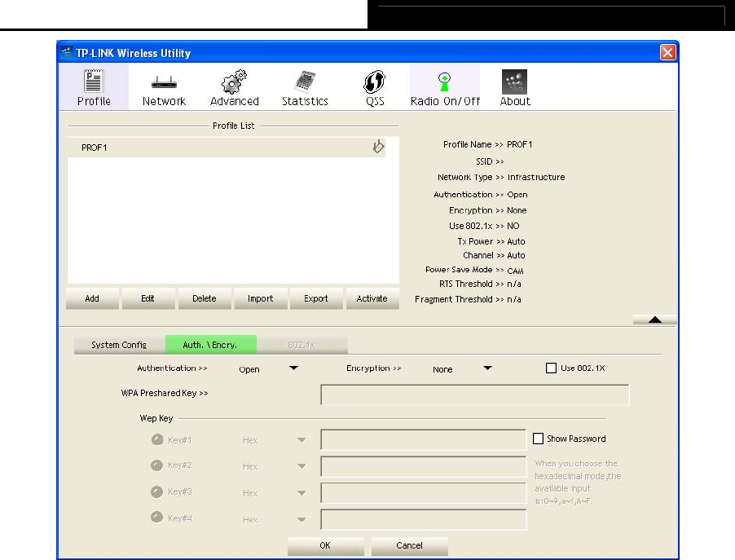Open the Network router icon
735x560 pixels.
click(164, 83)
